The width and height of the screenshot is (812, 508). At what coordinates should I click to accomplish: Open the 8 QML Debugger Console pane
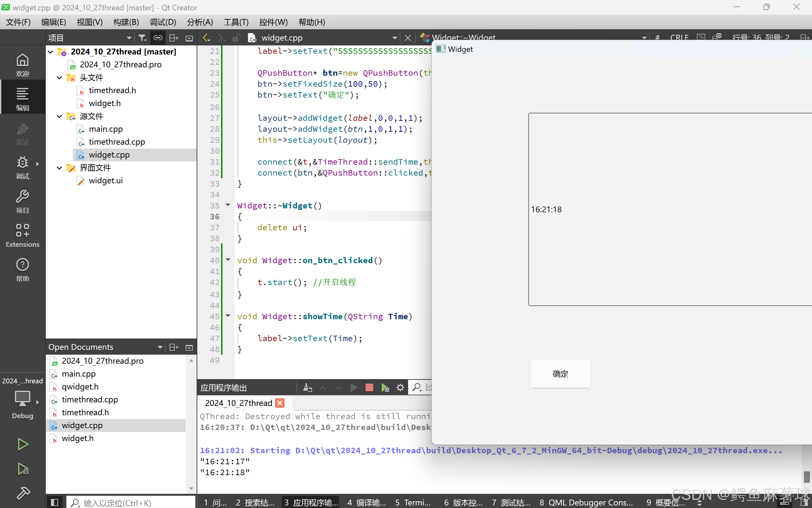click(586, 502)
